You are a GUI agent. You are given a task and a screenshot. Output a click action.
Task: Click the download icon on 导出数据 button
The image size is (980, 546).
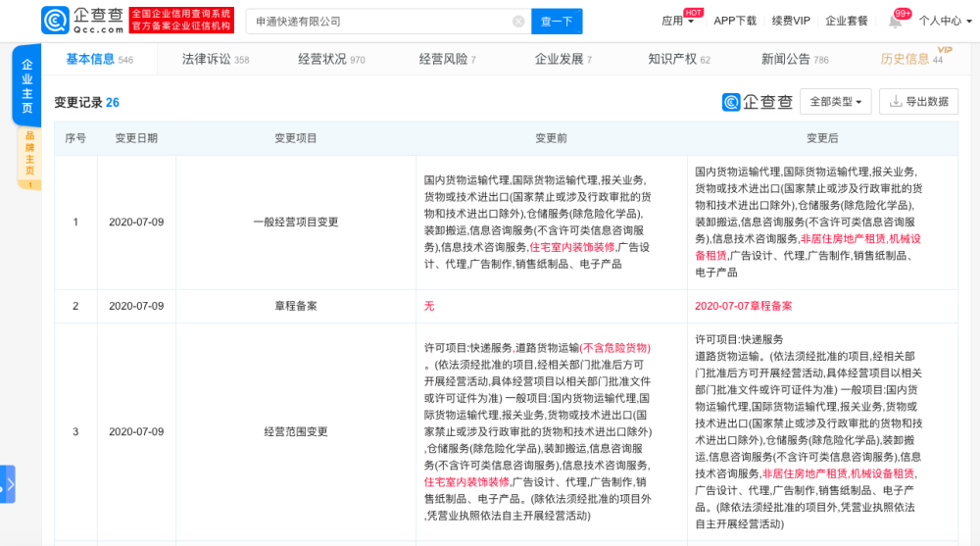tap(896, 101)
